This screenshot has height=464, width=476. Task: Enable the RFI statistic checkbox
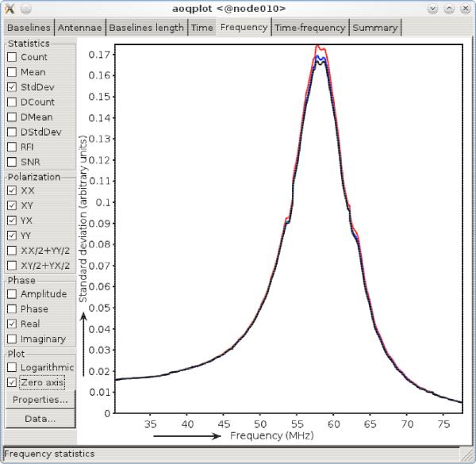pyautogui.click(x=12, y=147)
